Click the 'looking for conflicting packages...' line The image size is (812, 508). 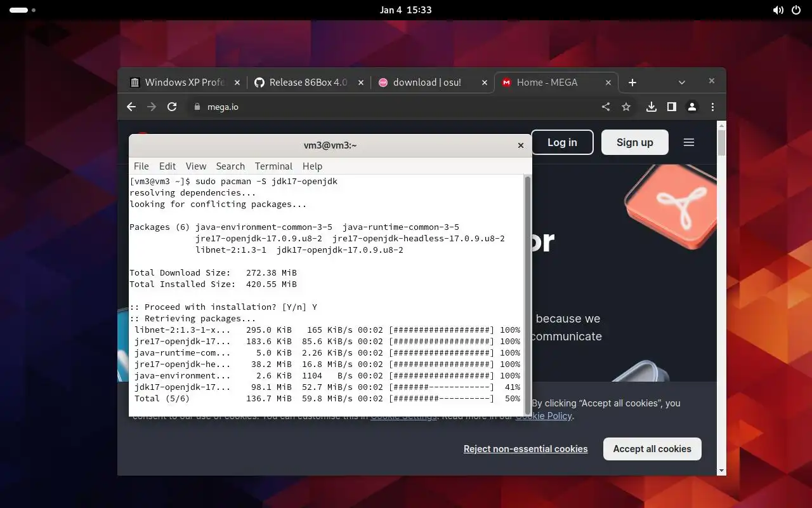coord(218,204)
